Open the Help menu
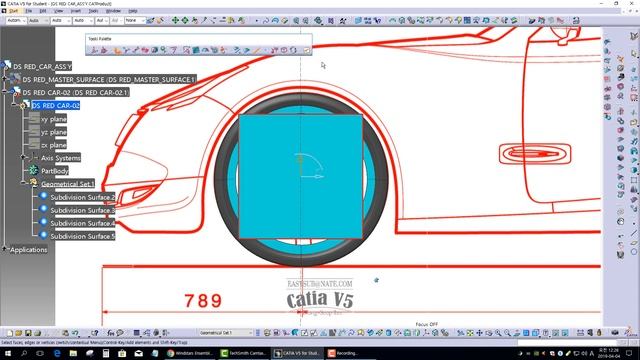The image size is (640, 360). (133, 11)
